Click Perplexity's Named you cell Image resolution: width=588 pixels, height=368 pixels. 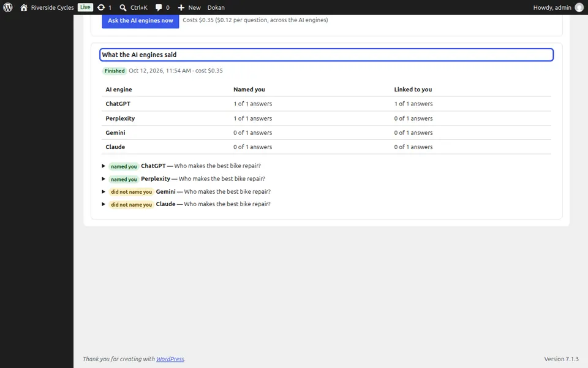(x=253, y=118)
